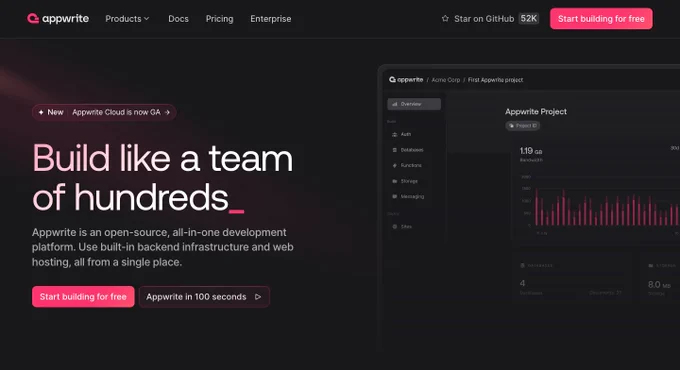The height and width of the screenshot is (370, 680).
Task: Click the Appwrite Project title
Action: point(536,112)
